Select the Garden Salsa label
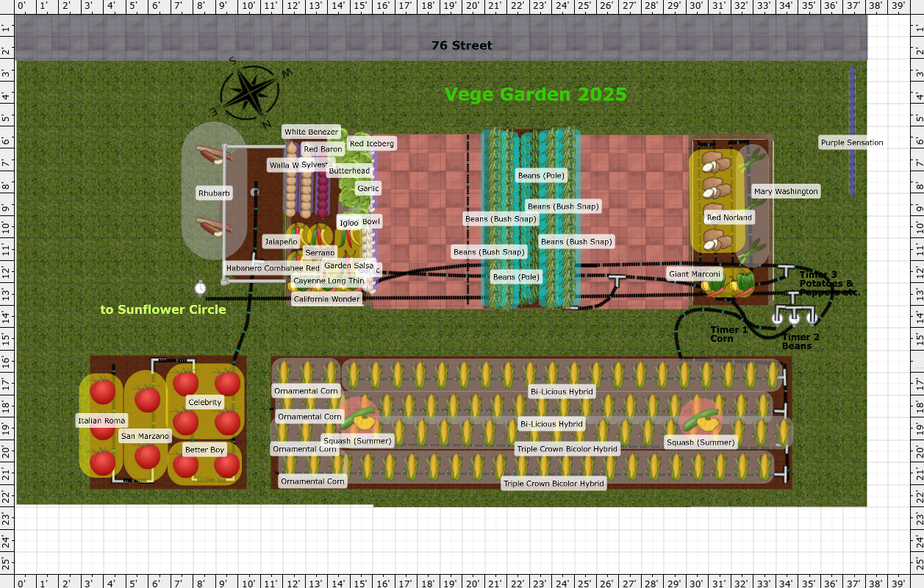This screenshot has width=924, height=588. 349,266
